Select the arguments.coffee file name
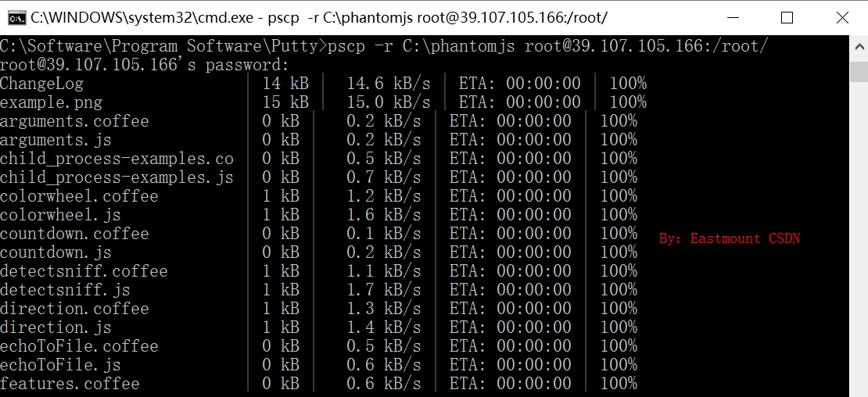Image resolution: width=868 pixels, height=397 pixels. [74, 121]
